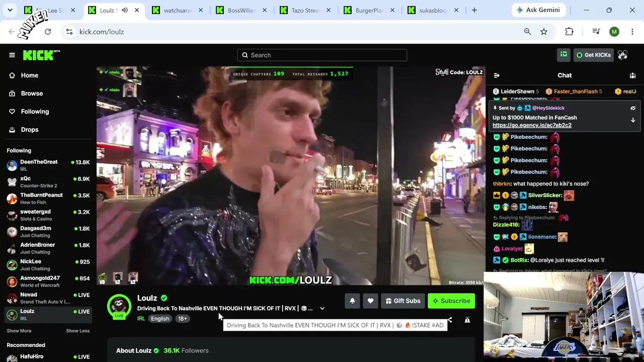
Task: Switch to the Tazo Stream browser tab
Action: 305,10
